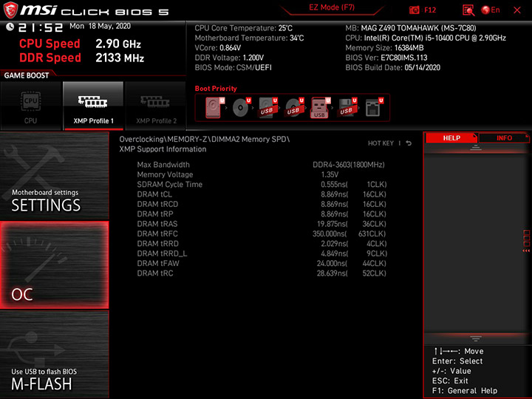This screenshot has height=399, width=532.
Task: Open the Motherboard SETTINGS section
Action: tap(54, 176)
